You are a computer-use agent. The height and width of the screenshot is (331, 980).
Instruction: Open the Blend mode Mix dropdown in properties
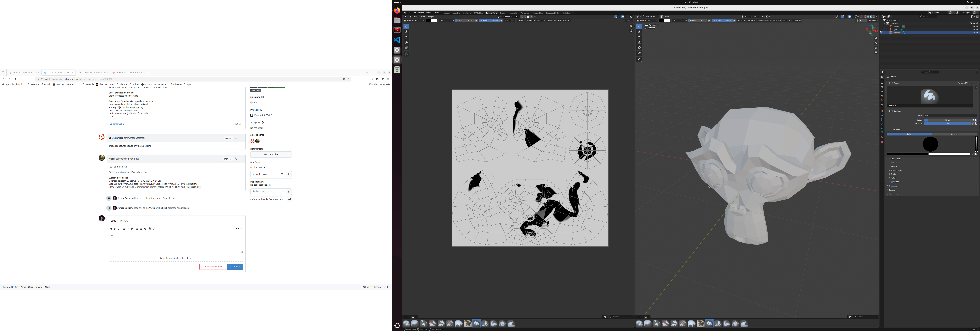pyautogui.click(x=950, y=115)
